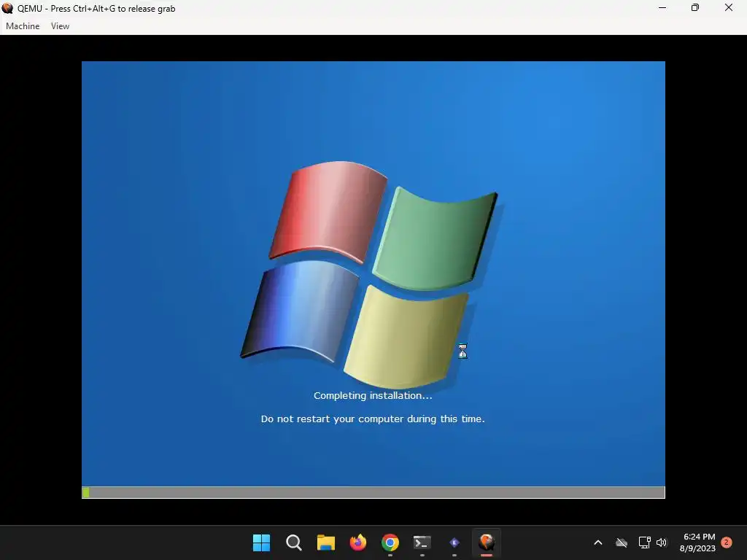Open the View menu in QEMU
Image resolution: width=747 pixels, height=560 pixels.
pos(60,26)
